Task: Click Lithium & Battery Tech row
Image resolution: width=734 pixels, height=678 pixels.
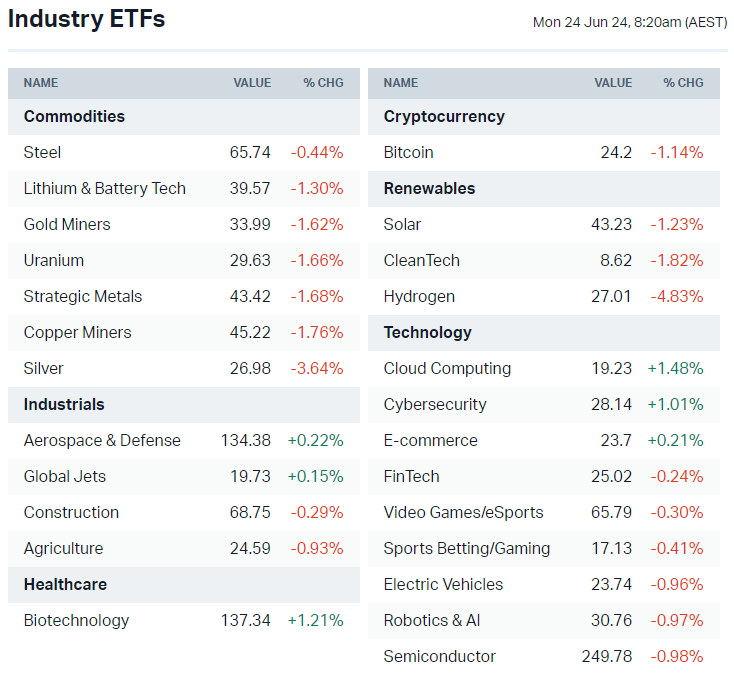Action: click(104, 188)
